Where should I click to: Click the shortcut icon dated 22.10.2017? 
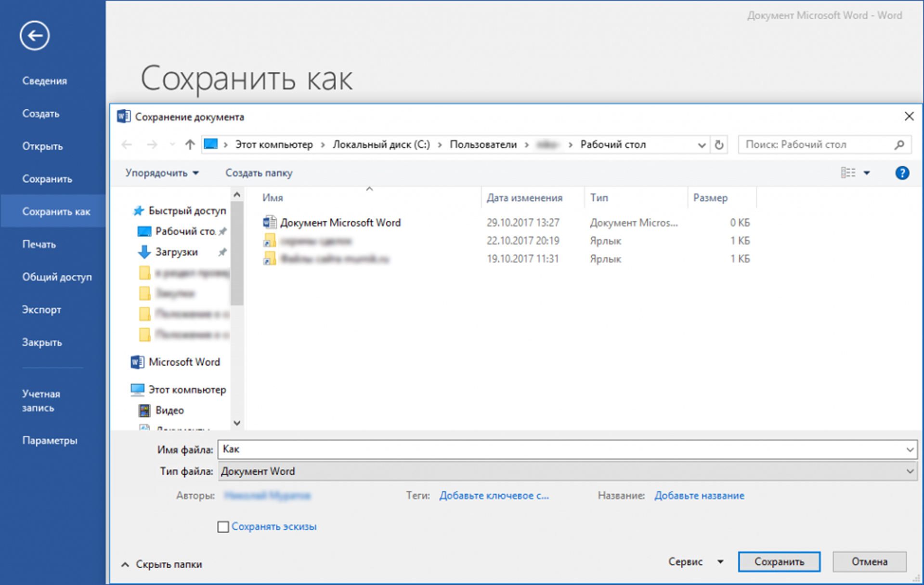[270, 240]
